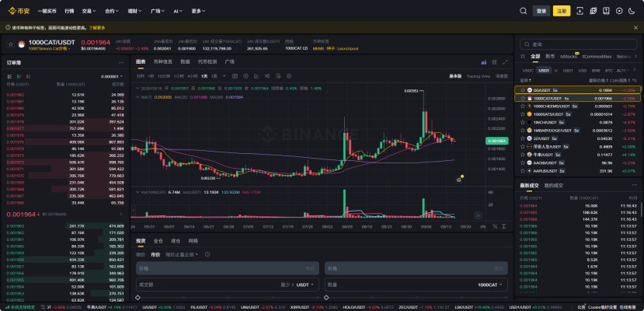Image resolution: width=644 pixels, height=311 pixels.
Task: Select the BNB quote currency filter
Action: tap(596, 71)
